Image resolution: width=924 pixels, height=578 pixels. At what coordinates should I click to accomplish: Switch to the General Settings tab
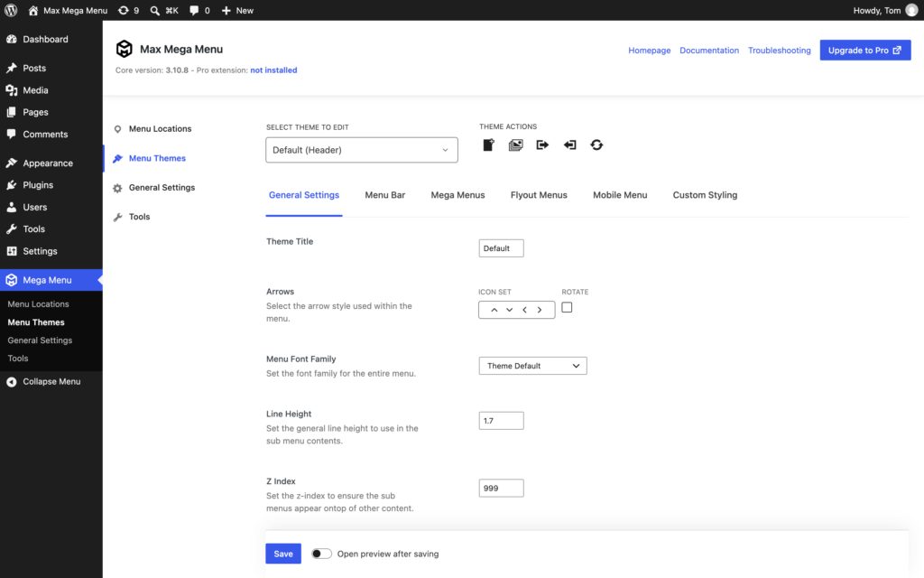point(304,195)
